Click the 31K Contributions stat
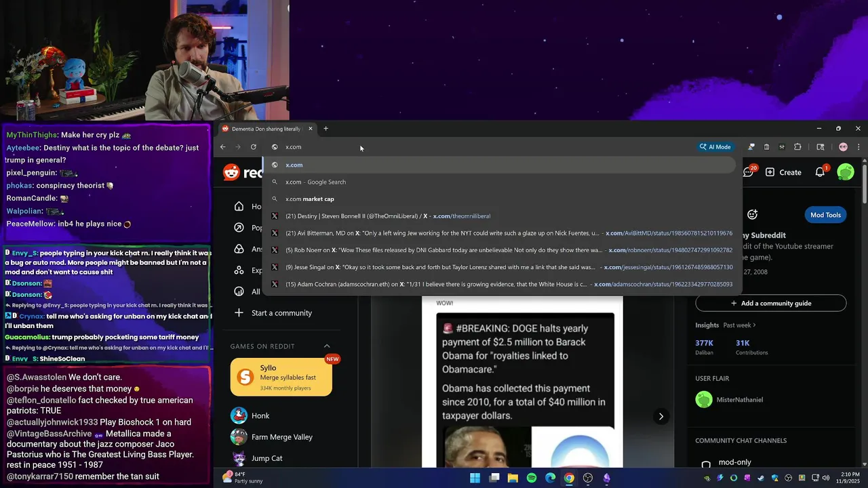868x488 pixels. tap(751, 347)
